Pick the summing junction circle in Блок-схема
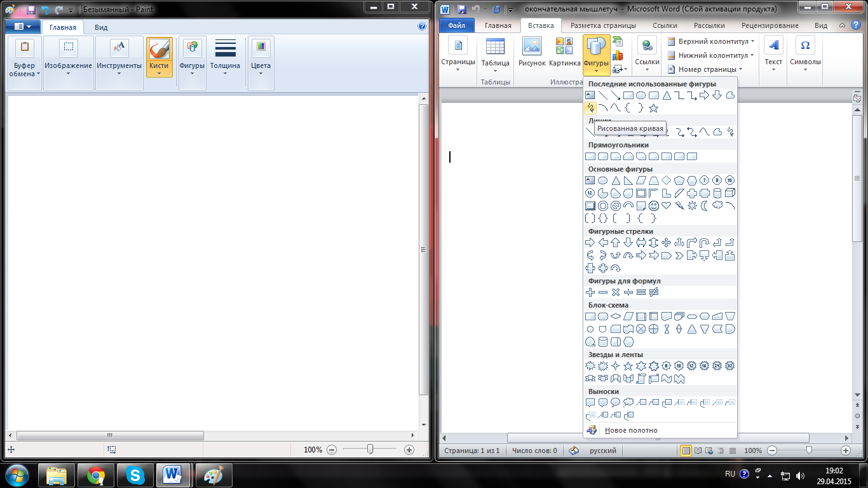The image size is (868, 488). click(x=641, y=329)
